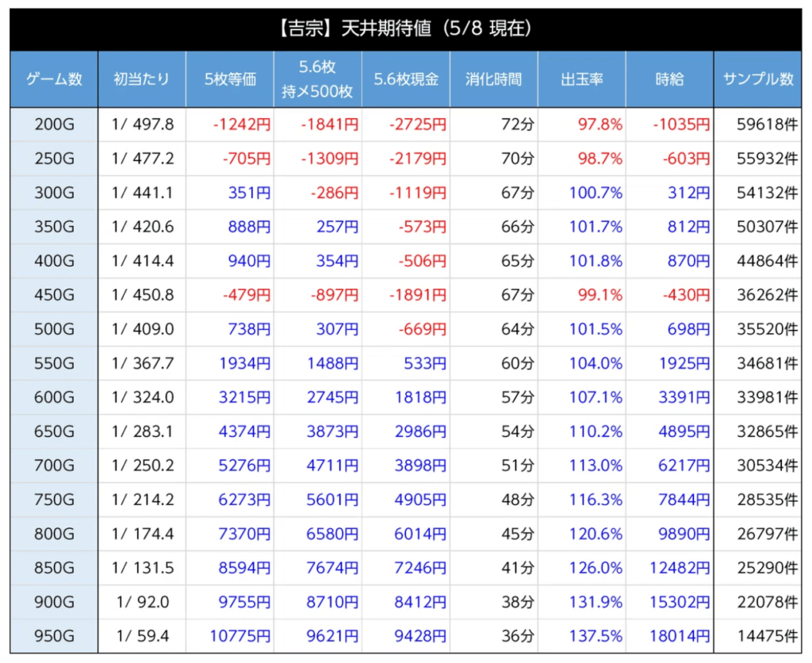Select the 900G row label
812x663 pixels.
55,602
